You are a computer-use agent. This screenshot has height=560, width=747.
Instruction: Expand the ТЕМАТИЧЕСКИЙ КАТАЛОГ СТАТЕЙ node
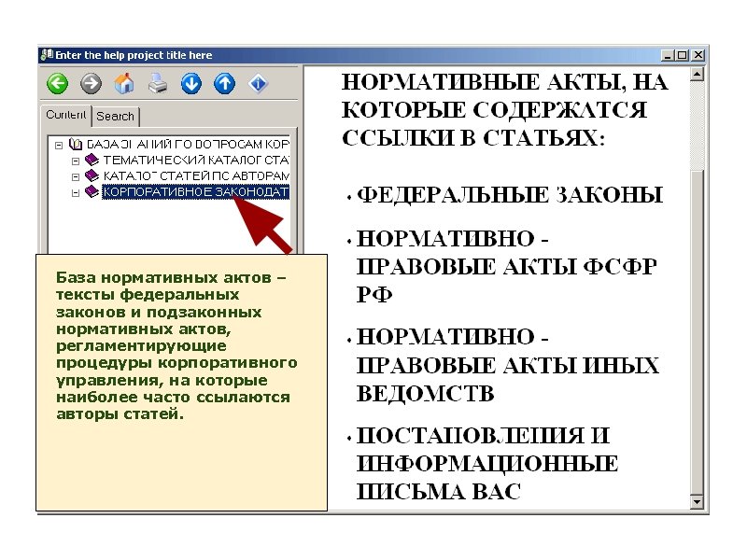tap(76, 161)
